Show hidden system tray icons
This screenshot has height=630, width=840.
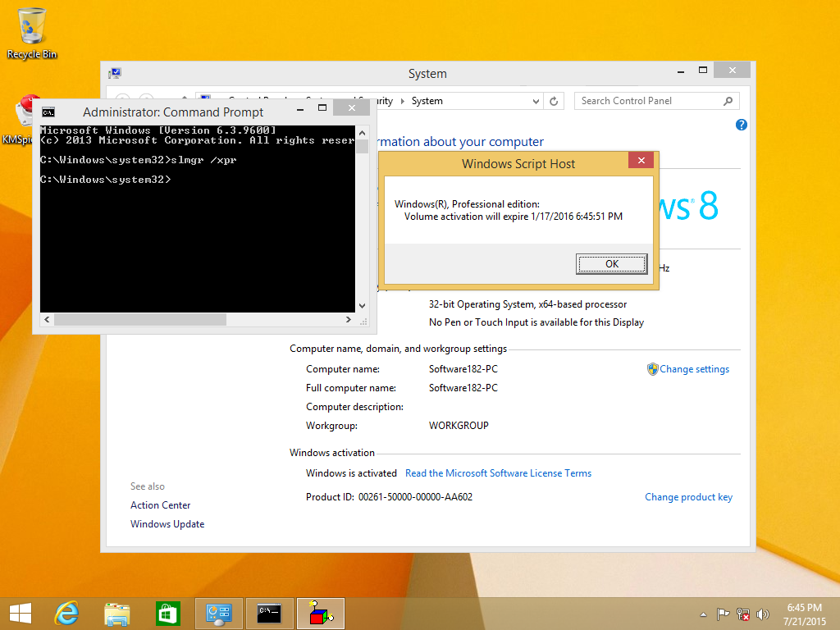click(703, 614)
